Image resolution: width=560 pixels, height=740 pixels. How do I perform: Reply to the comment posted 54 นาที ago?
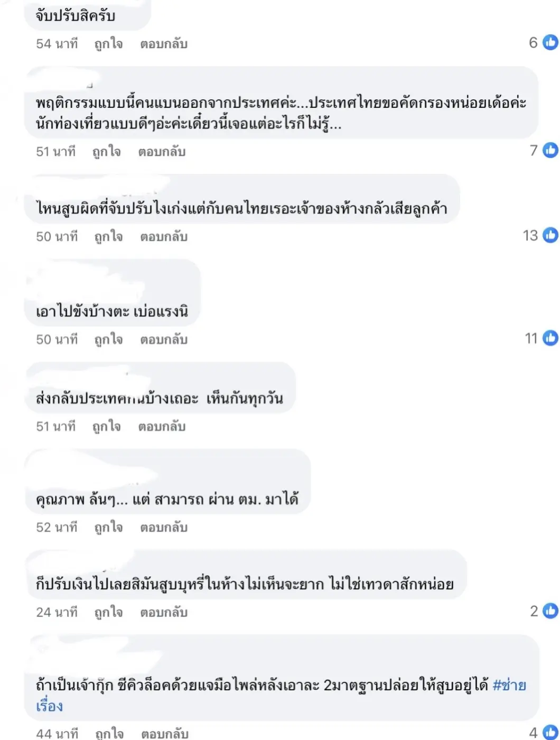point(164,44)
